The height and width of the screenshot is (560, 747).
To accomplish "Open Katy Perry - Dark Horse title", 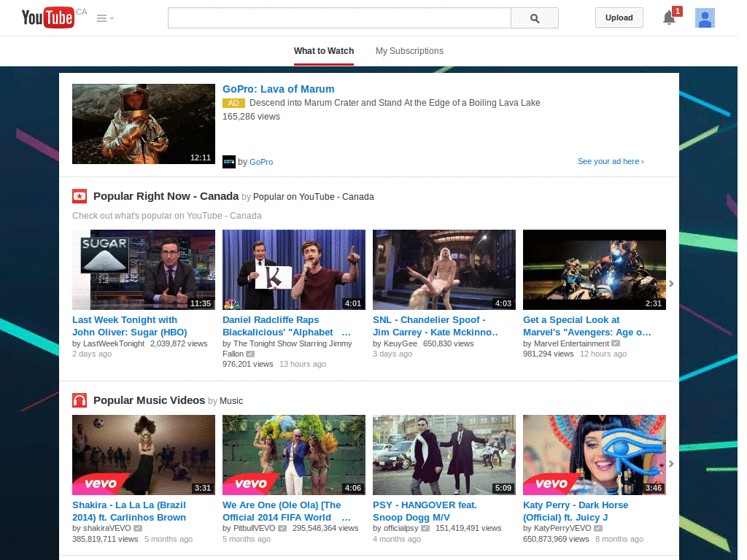I will (576, 511).
